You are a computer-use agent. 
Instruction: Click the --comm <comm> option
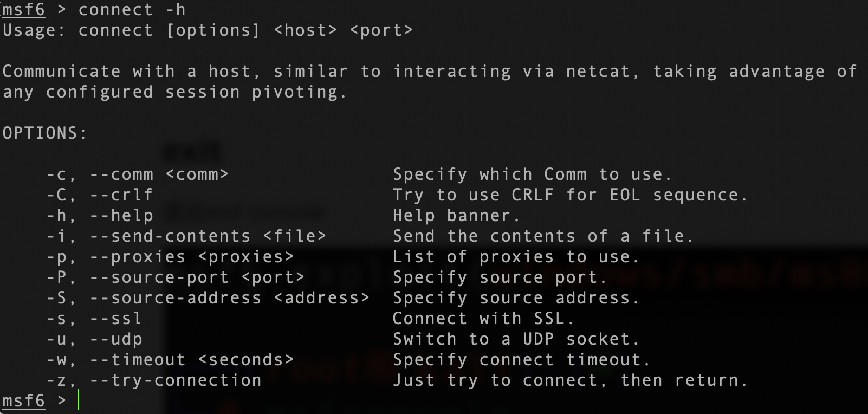pos(159,174)
